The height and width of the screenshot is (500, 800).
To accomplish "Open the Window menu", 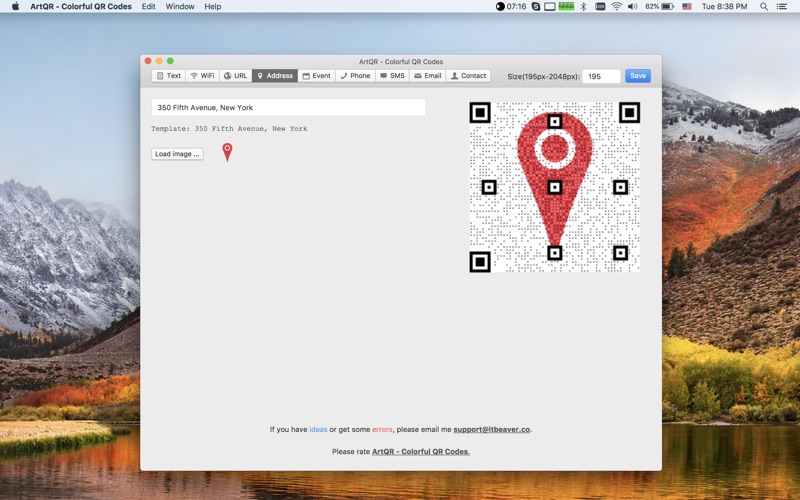I will tap(180, 7).
